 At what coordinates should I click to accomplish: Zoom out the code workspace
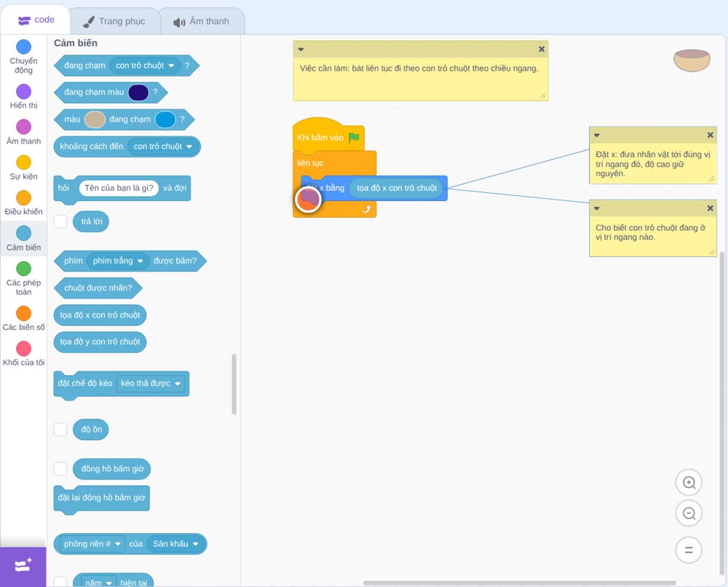[x=689, y=513]
